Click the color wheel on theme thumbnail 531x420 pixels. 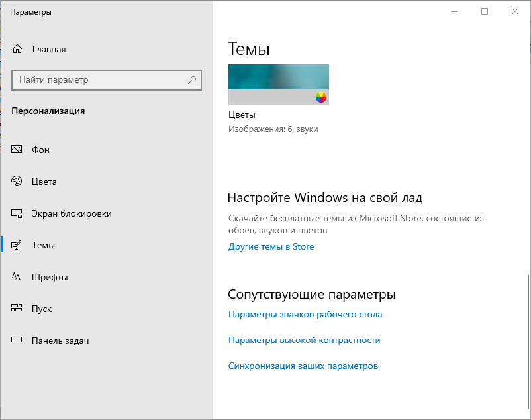[x=320, y=97]
